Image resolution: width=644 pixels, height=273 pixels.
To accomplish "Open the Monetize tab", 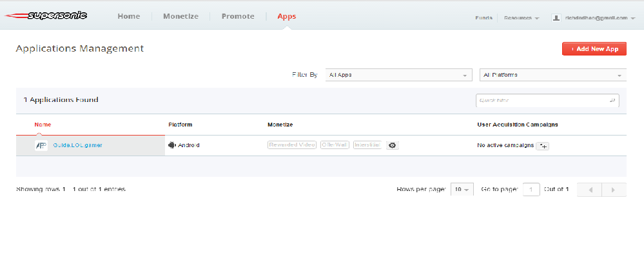I will tap(181, 16).
